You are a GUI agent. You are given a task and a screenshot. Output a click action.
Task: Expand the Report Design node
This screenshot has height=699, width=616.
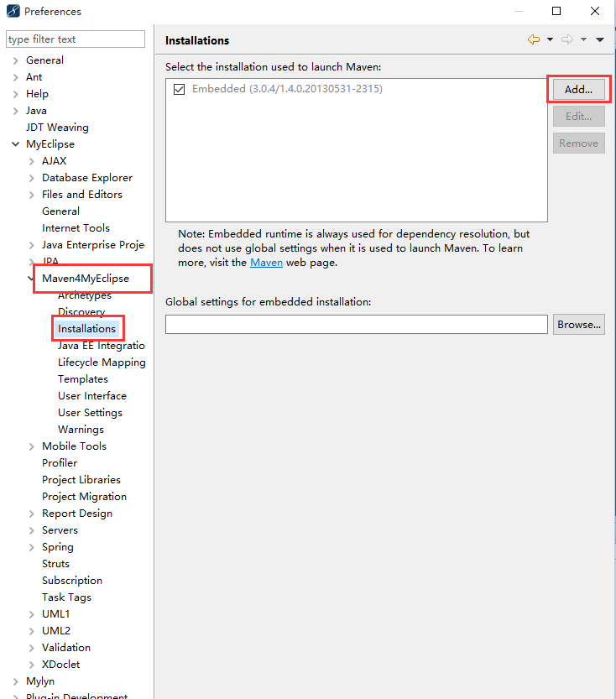[x=32, y=514]
